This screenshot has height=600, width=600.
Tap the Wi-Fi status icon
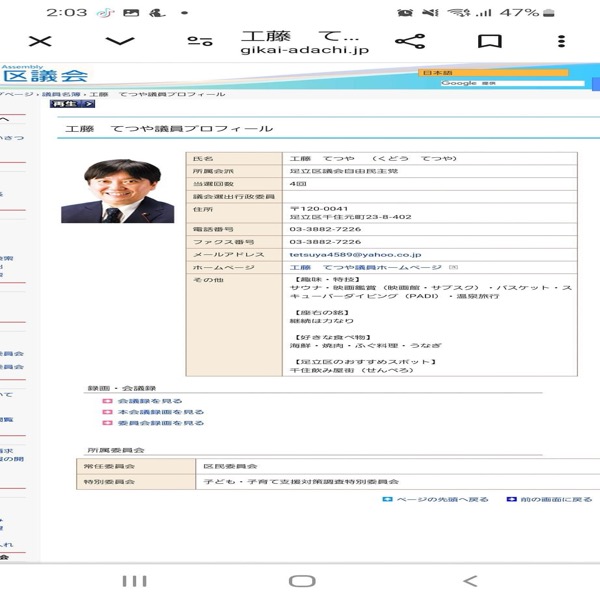pos(458,13)
